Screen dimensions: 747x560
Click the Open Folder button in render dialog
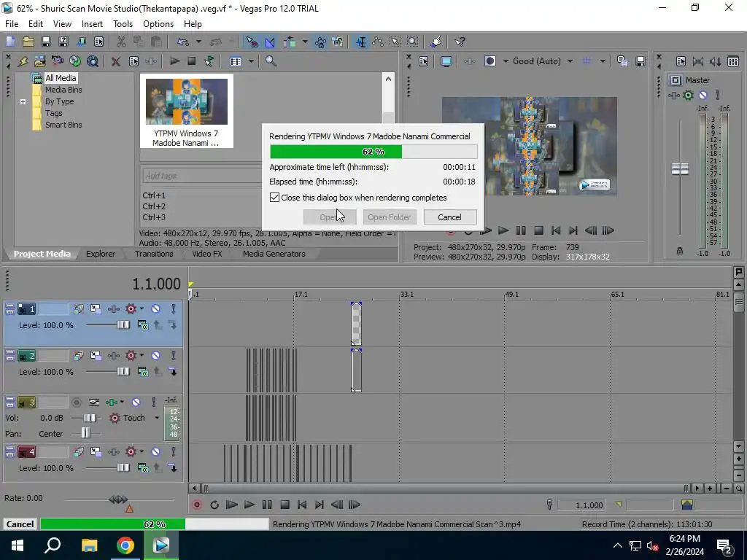click(x=390, y=217)
